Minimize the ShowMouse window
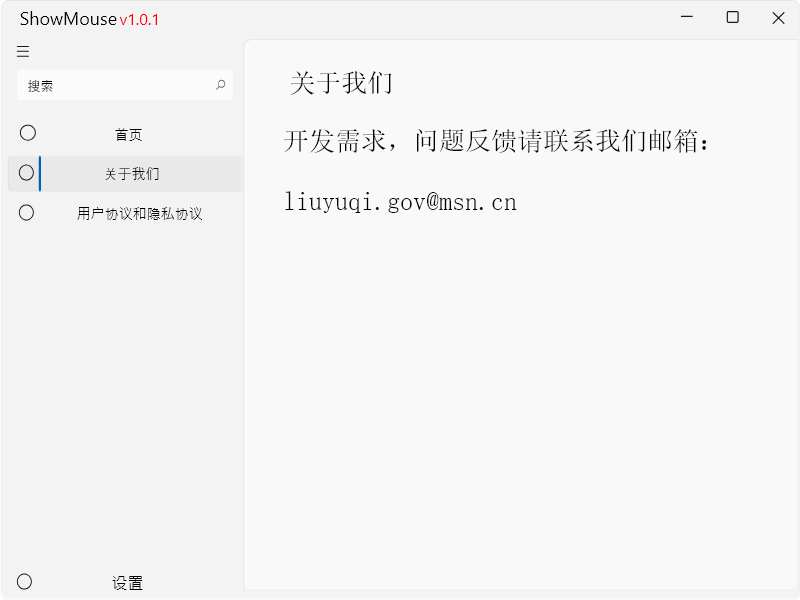The height and width of the screenshot is (600, 800). point(687,18)
